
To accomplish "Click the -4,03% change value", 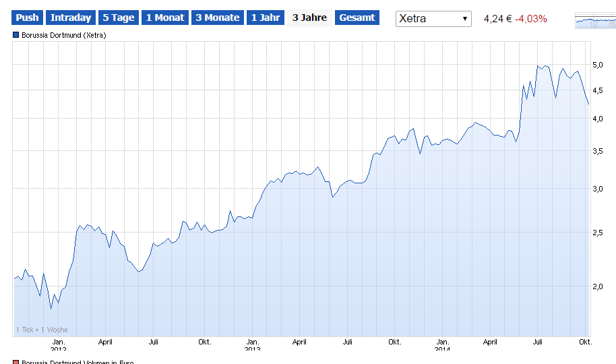I will pos(531,19).
